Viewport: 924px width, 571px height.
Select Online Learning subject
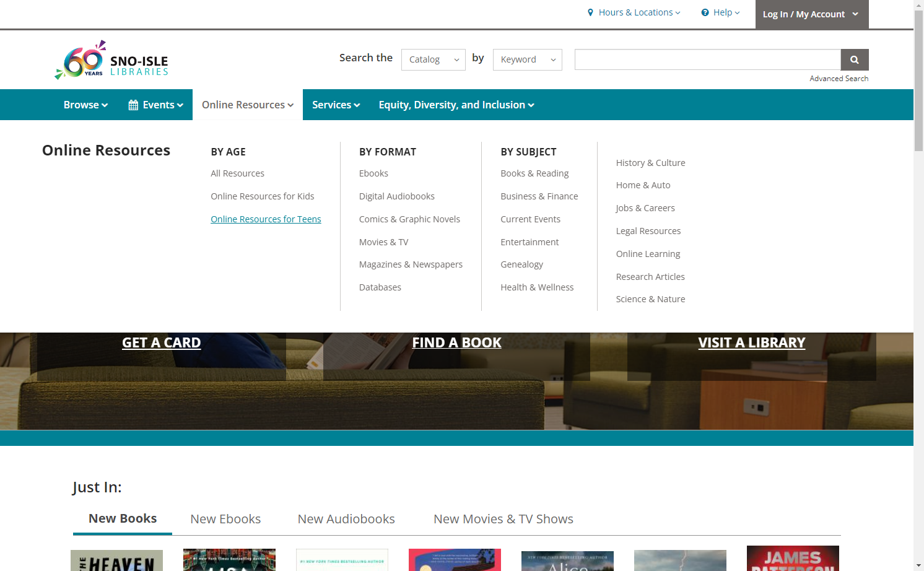(648, 254)
